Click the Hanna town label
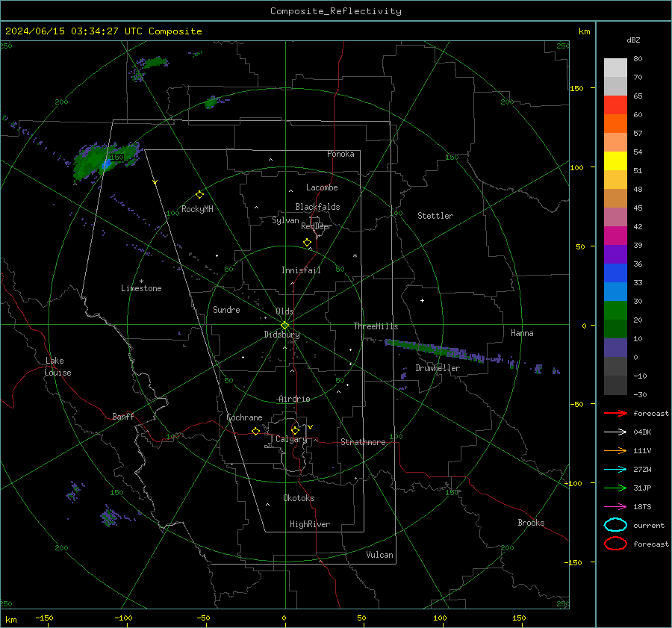 [522, 333]
